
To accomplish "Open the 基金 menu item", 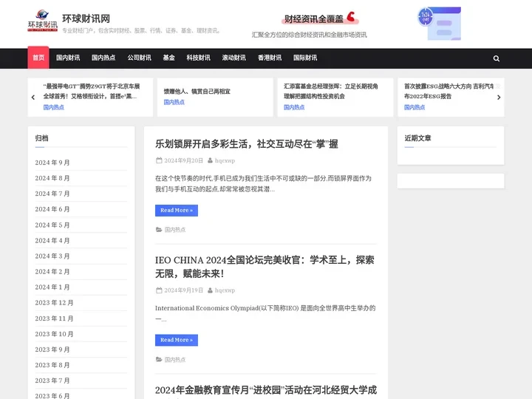I will click(x=168, y=58).
